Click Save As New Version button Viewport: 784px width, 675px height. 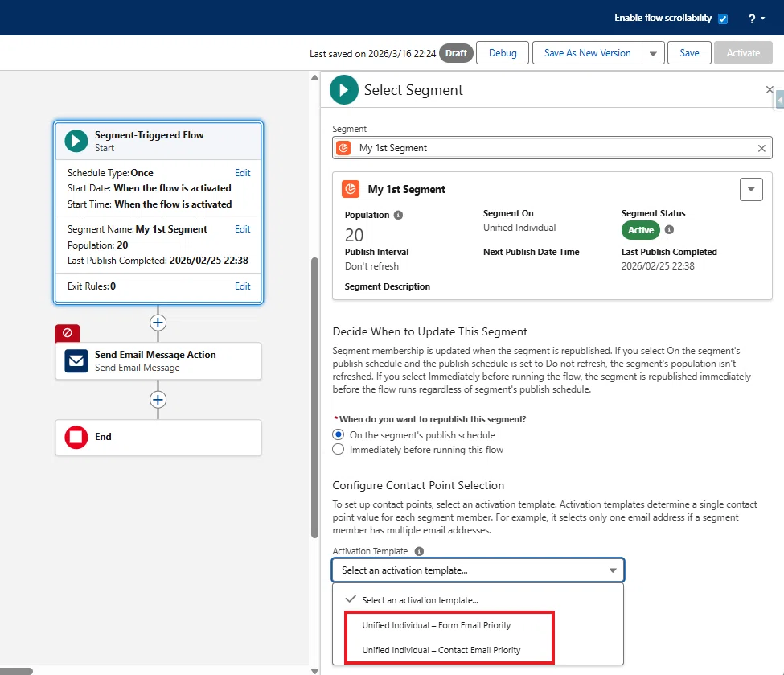coord(587,53)
